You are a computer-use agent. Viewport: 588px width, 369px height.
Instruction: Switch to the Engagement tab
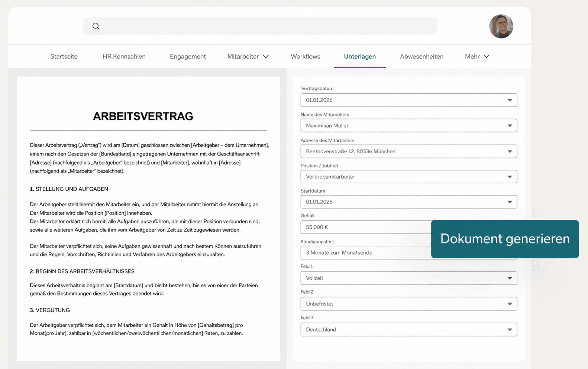coord(188,56)
